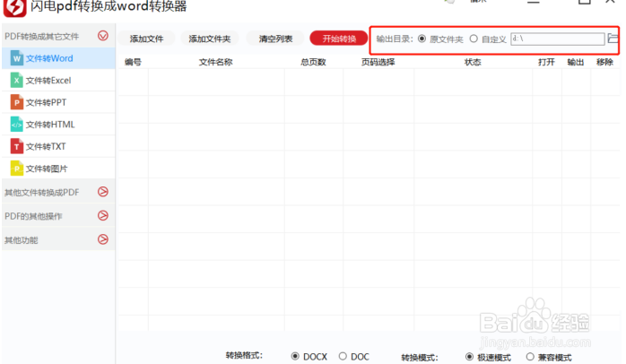This screenshot has height=364, width=626.
Task: Click the green Excel file icon
Action: click(16, 80)
